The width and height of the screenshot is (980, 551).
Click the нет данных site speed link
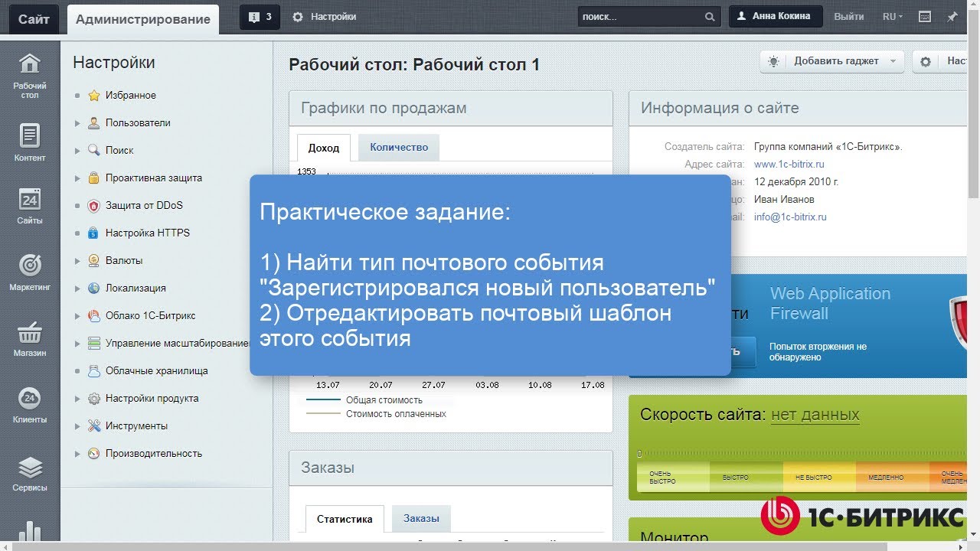click(x=815, y=415)
